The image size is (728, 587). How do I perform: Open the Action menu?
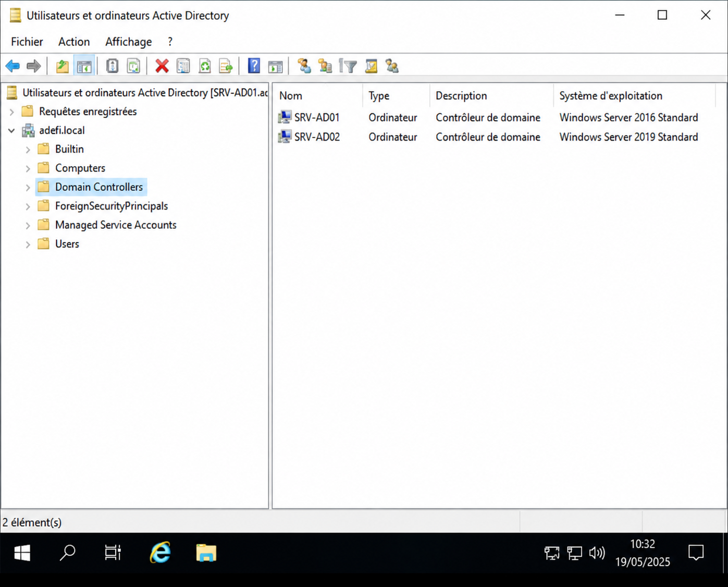74,42
